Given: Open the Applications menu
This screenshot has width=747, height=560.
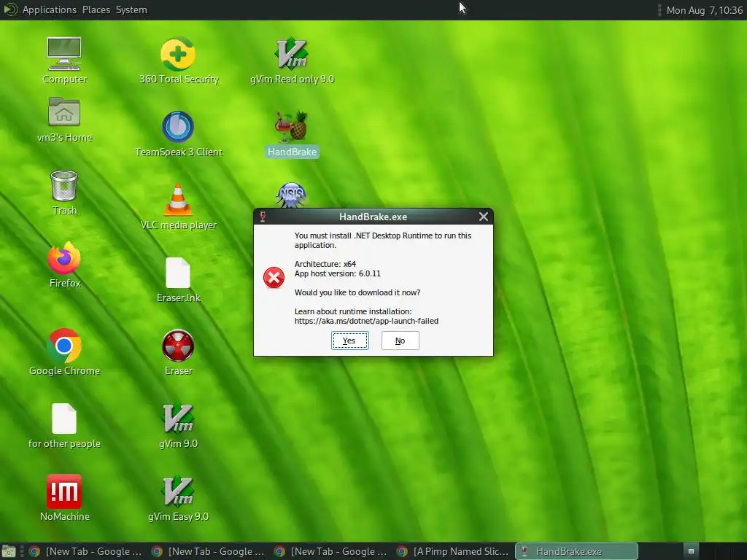Looking at the screenshot, I should pos(50,9).
